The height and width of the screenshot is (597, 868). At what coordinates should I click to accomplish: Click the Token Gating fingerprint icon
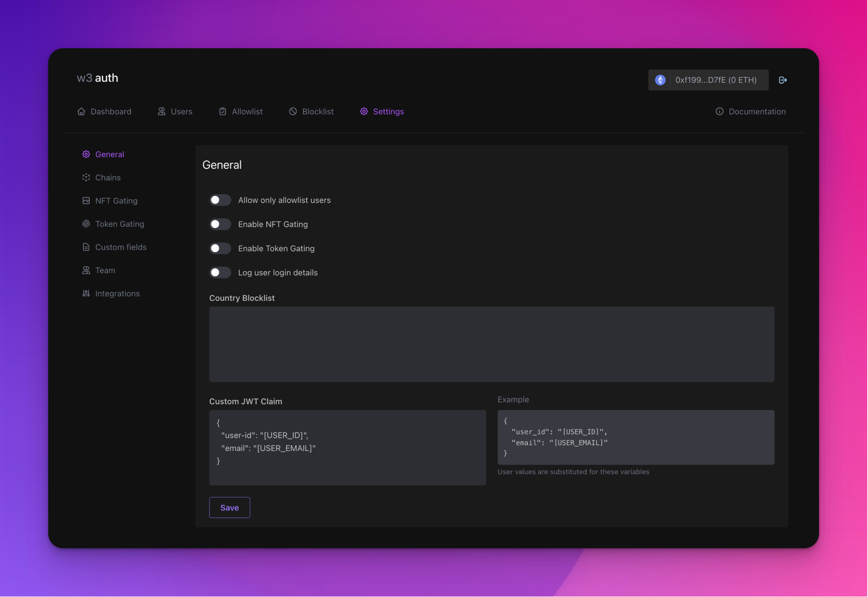86,224
